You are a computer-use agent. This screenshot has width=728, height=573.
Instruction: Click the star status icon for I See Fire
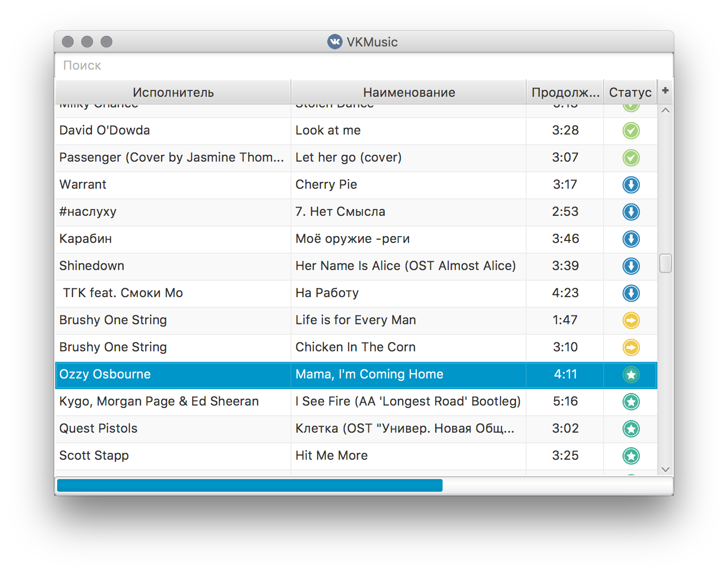tap(631, 402)
